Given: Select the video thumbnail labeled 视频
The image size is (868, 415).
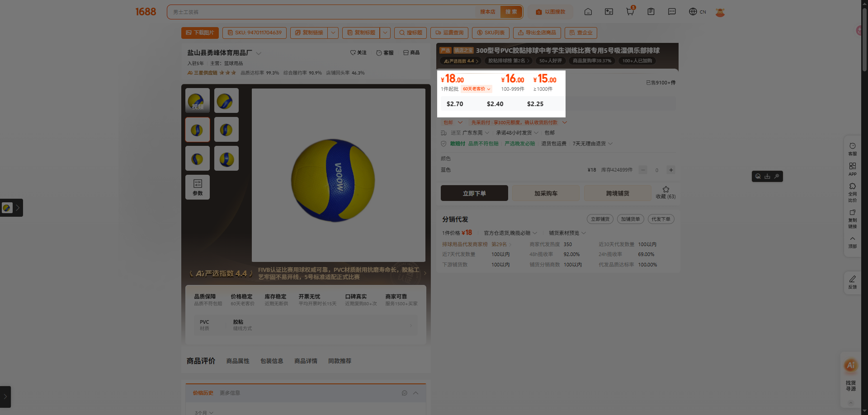Looking at the screenshot, I should (198, 100).
